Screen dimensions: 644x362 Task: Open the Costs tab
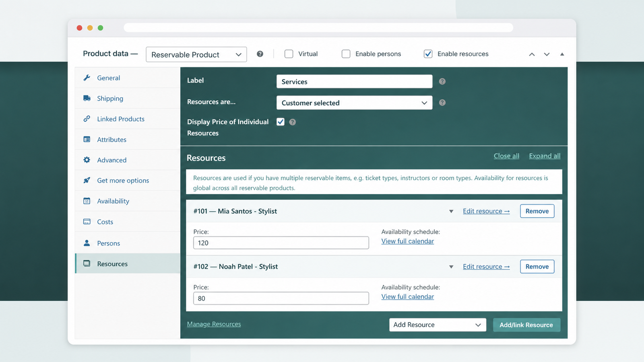pyautogui.click(x=128, y=222)
